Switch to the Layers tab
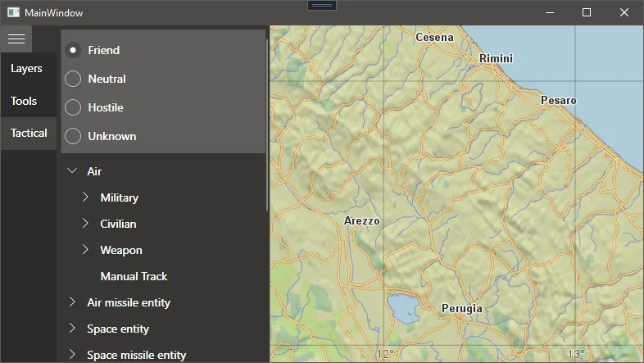Viewport: 644px width, 363px height. pyautogui.click(x=27, y=69)
